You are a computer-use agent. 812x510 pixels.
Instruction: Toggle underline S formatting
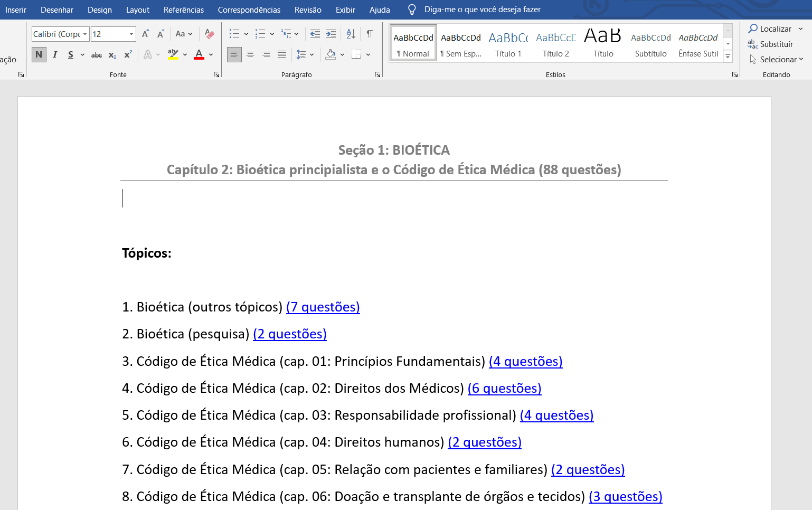pos(71,54)
